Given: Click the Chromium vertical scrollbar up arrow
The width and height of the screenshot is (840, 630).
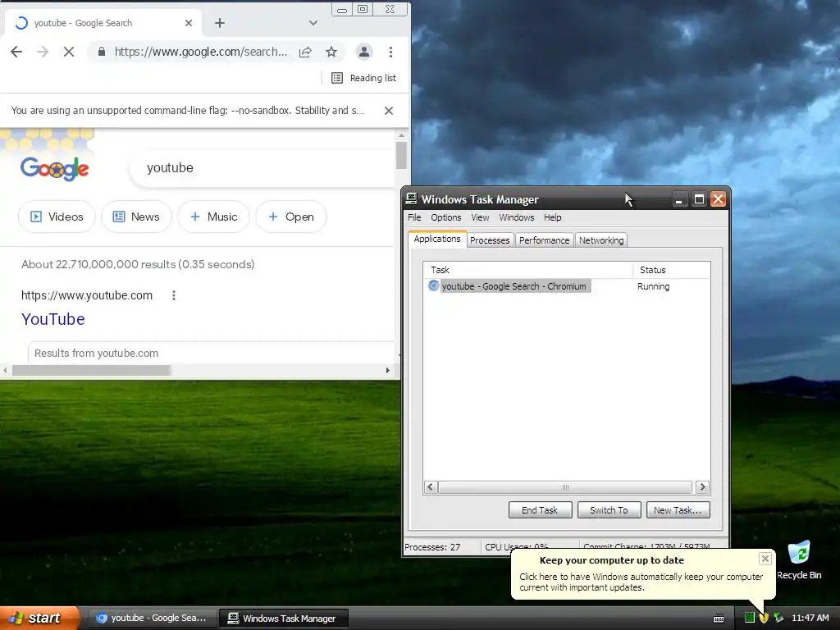Looking at the screenshot, I should tap(401, 135).
